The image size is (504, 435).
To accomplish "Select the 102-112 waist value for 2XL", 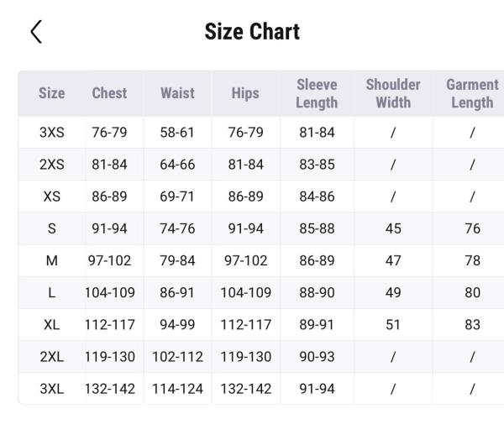I will click(177, 357).
